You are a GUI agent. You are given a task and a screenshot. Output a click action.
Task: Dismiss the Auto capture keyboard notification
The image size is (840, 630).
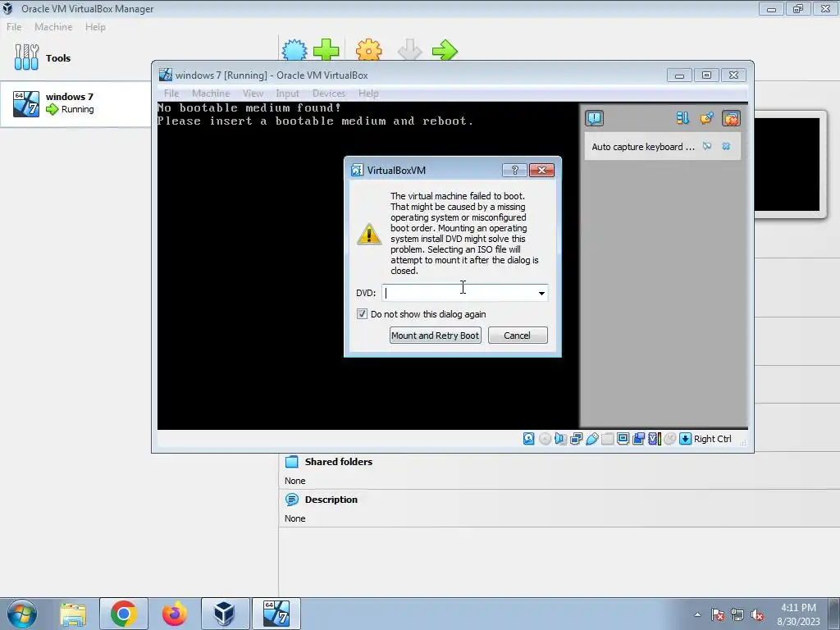click(726, 146)
